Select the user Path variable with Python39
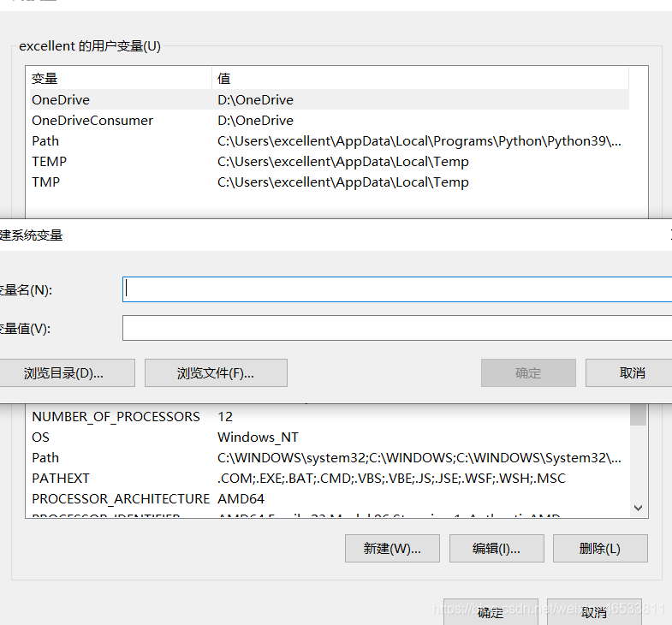672x625 pixels. (x=327, y=140)
